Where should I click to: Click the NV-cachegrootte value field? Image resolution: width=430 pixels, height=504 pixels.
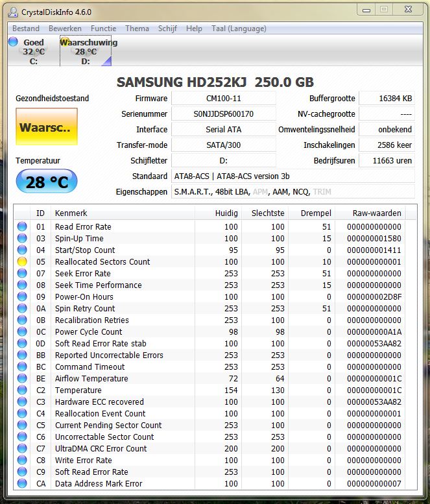(x=387, y=114)
